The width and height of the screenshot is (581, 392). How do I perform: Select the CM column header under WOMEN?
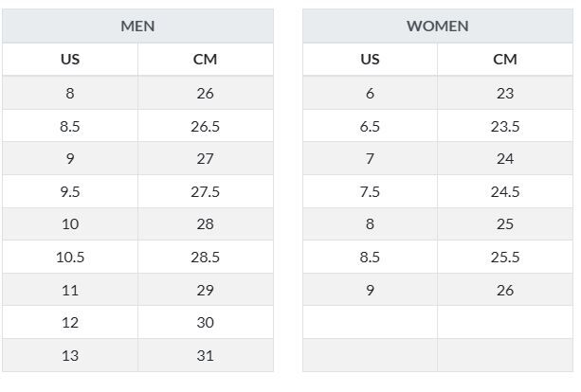[x=505, y=59]
